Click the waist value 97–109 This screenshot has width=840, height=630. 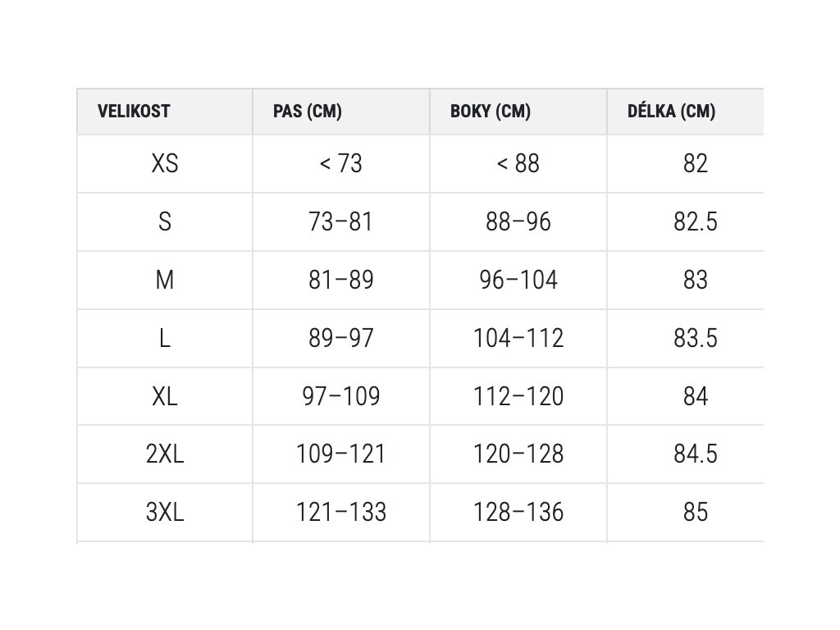(340, 396)
